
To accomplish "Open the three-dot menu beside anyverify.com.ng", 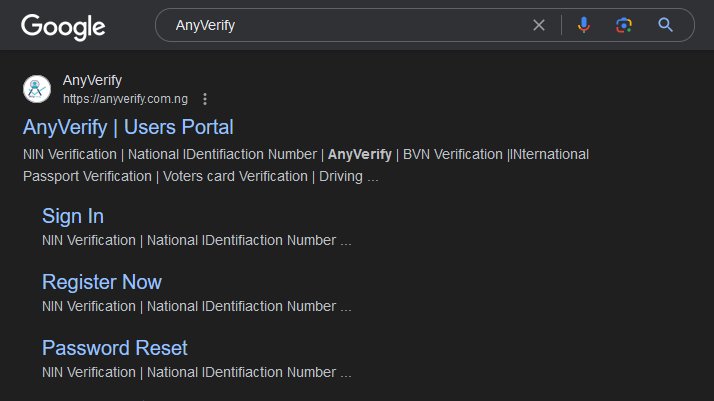I will (x=205, y=99).
